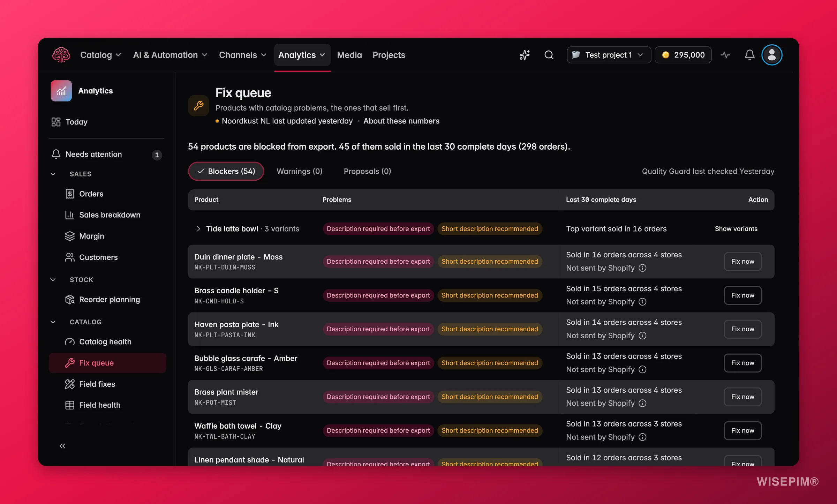Image resolution: width=837 pixels, height=504 pixels.
Task: Open Sales breakdown in sidebar
Action: [x=107, y=215]
